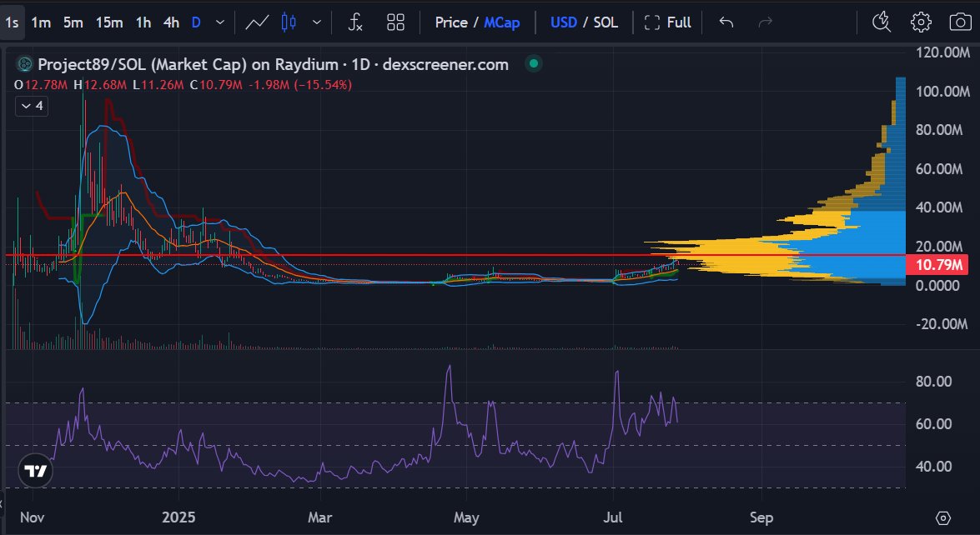Click the red horizontal price line
This screenshot has height=535, width=980.
click(455, 255)
